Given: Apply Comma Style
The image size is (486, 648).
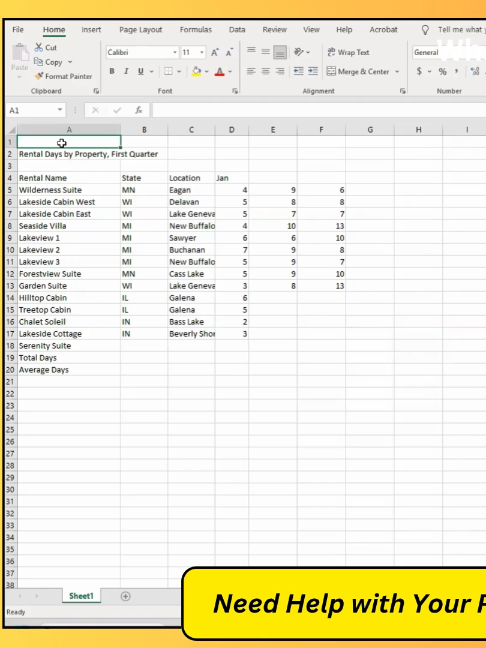Looking at the screenshot, I should tap(457, 71).
